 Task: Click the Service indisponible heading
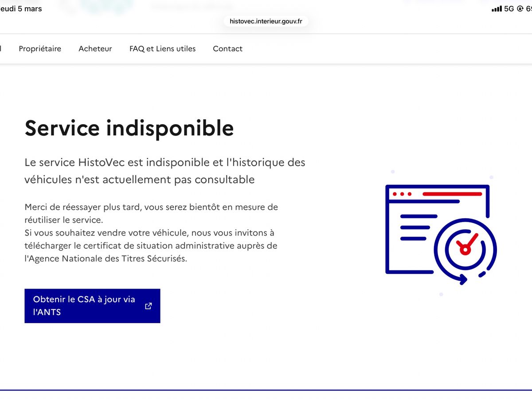(x=129, y=128)
